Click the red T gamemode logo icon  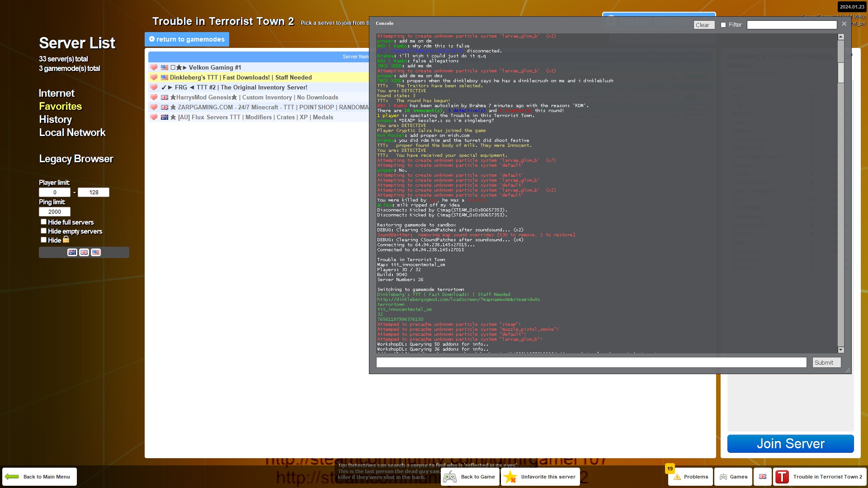coord(782,477)
